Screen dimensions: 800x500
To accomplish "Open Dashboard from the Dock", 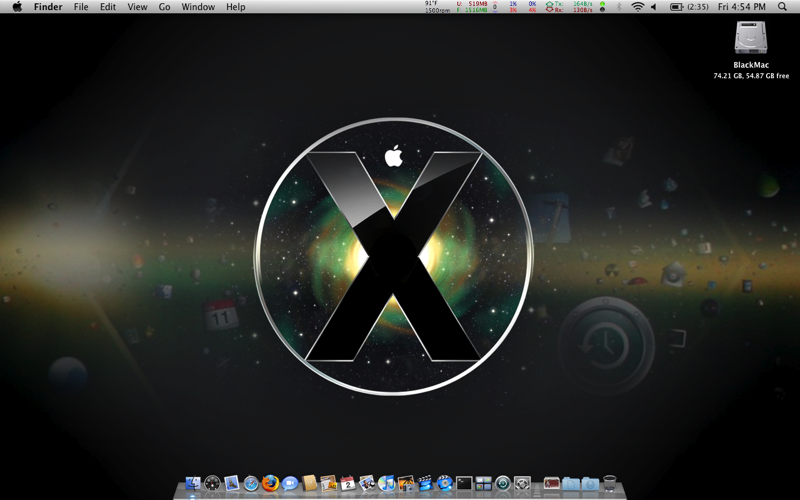I will [x=212, y=483].
